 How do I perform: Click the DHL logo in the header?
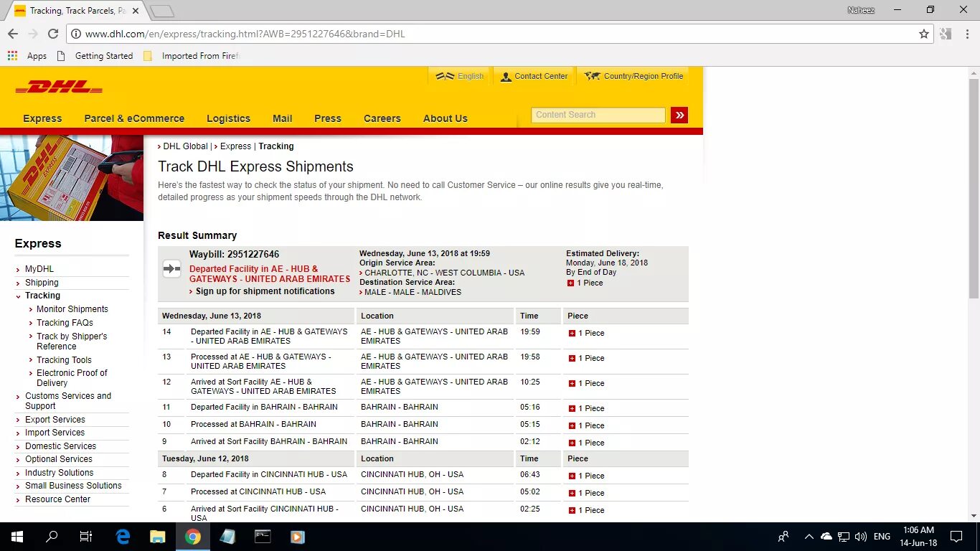pyautogui.click(x=59, y=87)
